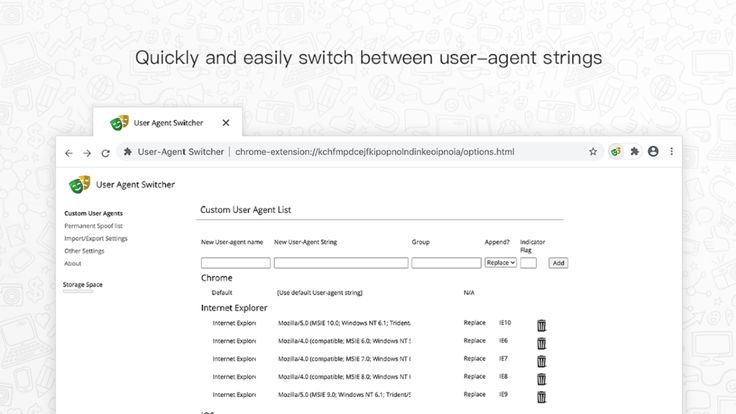Open Chrome three-dot menu
The height and width of the screenshot is (414, 736).
click(672, 151)
